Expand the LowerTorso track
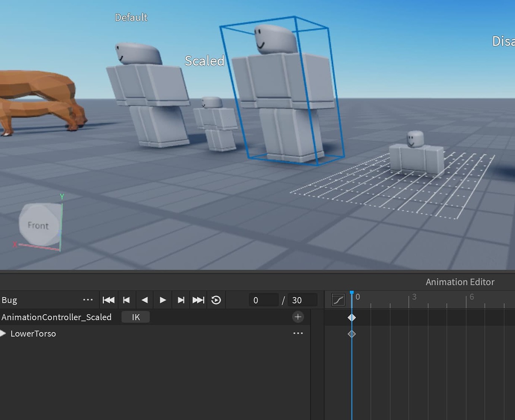The width and height of the screenshot is (515, 420). click(x=4, y=333)
